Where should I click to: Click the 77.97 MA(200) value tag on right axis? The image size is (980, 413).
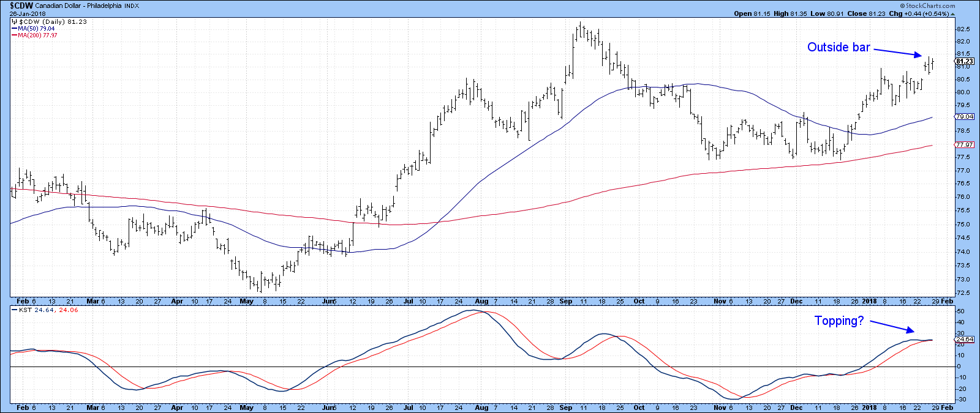tap(964, 144)
